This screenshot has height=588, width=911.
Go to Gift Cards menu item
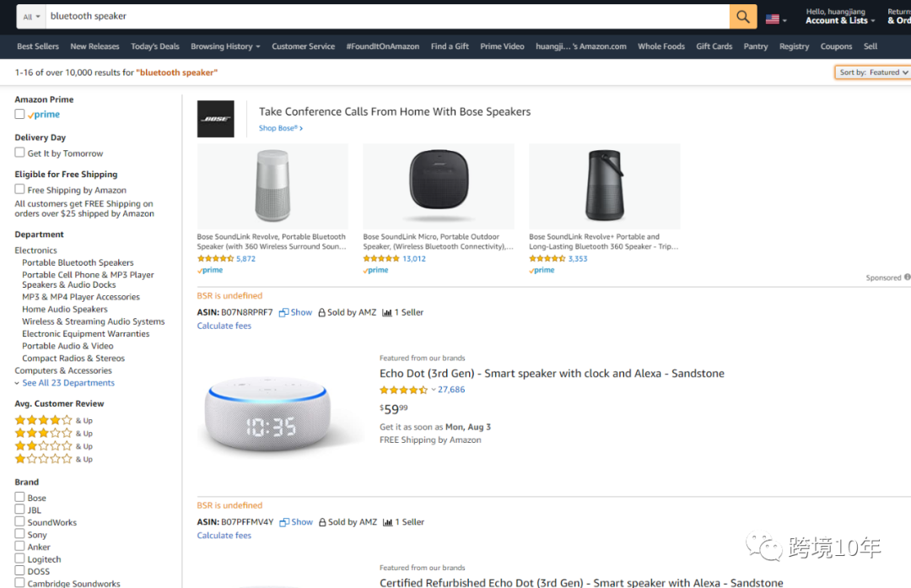coord(714,46)
